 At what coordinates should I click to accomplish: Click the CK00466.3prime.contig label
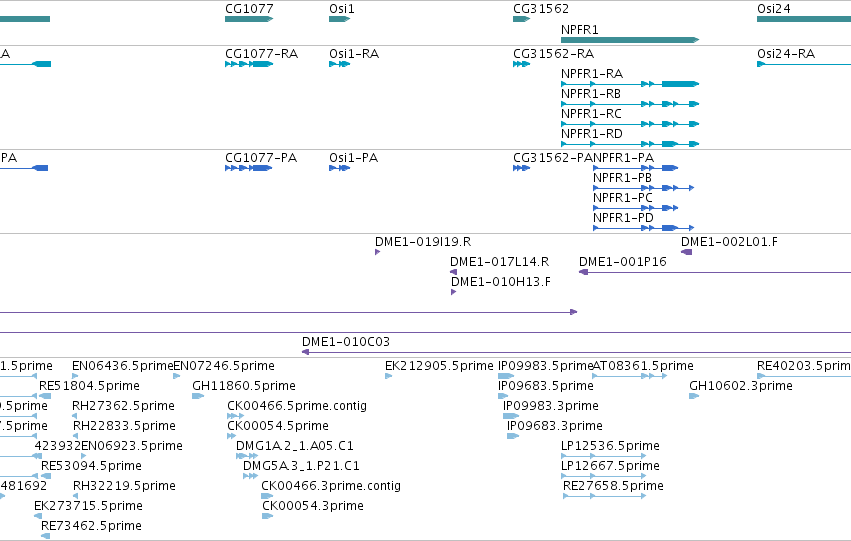(331, 486)
